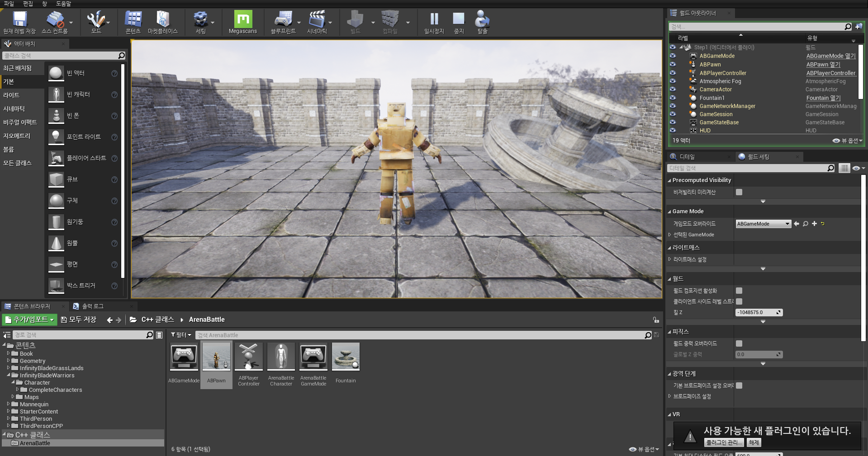Screen dimensions: 868x456
Task: Click the Eject toolbar icon
Action: [x=482, y=19]
